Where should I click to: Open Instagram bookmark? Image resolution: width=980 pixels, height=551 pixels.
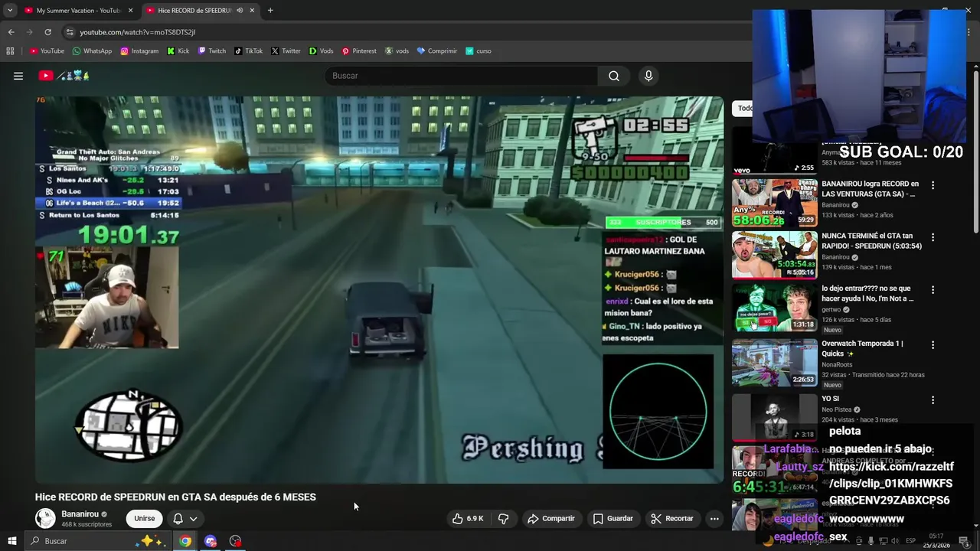point(139,51)
